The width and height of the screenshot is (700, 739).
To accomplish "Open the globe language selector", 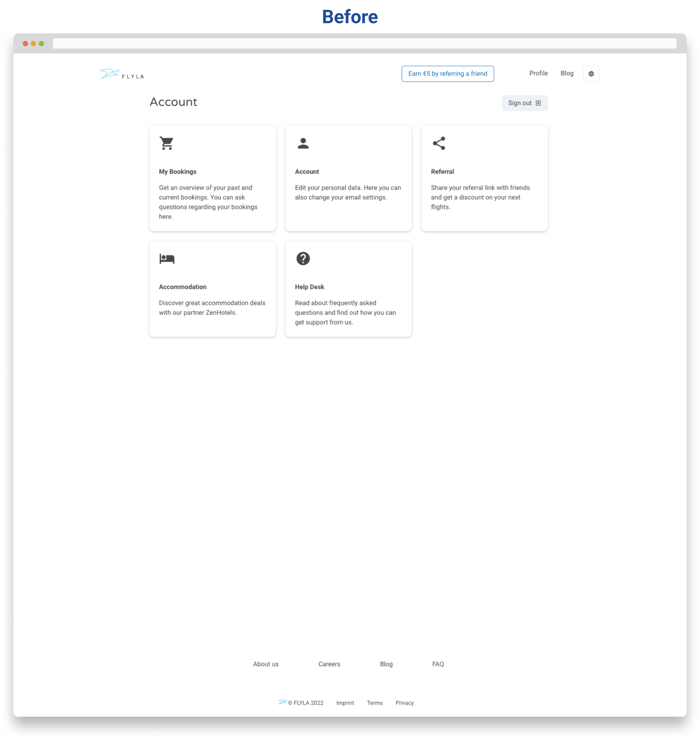I will tap(591, 74).
